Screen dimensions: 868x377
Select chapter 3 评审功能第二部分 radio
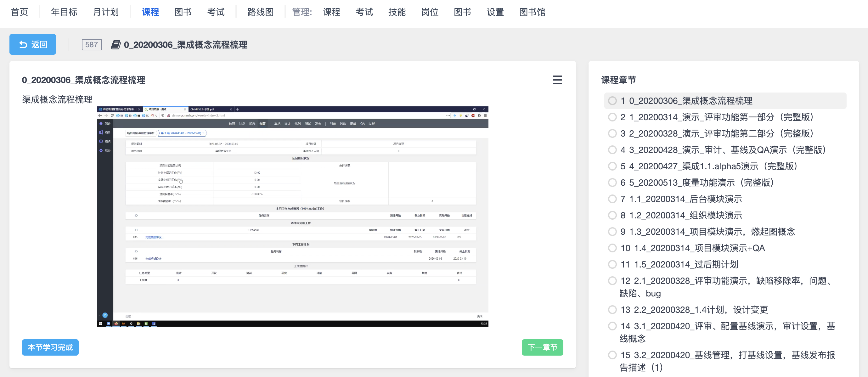(x=612, y=133)
